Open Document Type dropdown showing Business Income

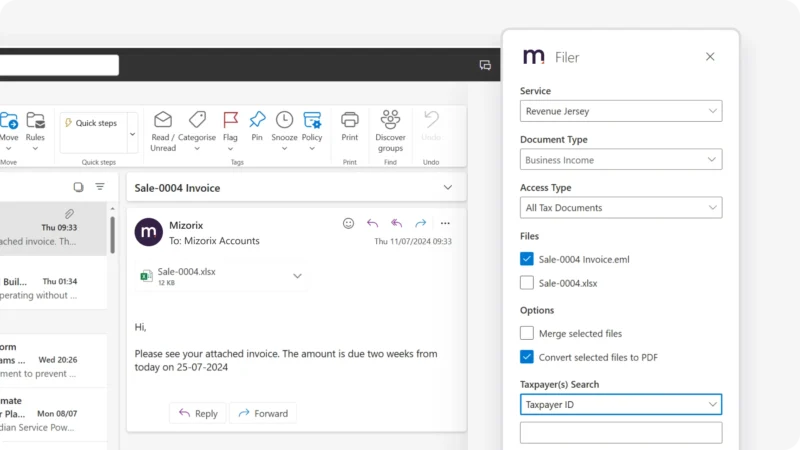(x=621, y=160)
